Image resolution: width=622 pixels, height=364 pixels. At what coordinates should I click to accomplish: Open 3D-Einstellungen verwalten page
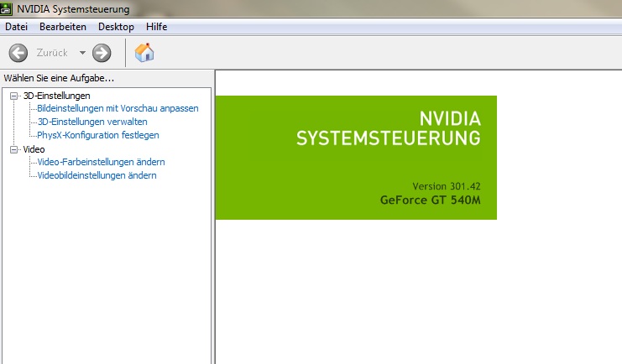pos(92,122)
